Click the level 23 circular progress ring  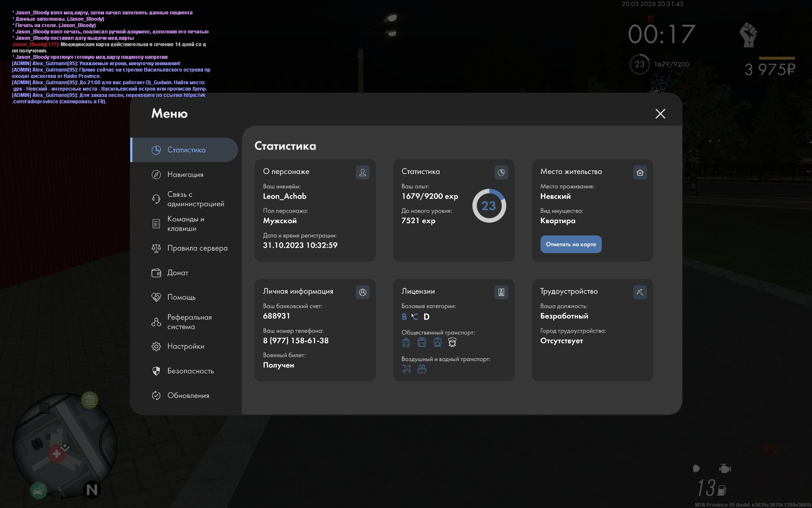(x=489, y=206)
